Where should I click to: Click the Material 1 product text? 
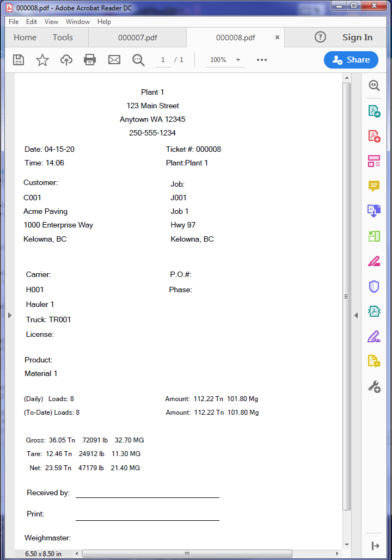(41, 373)
